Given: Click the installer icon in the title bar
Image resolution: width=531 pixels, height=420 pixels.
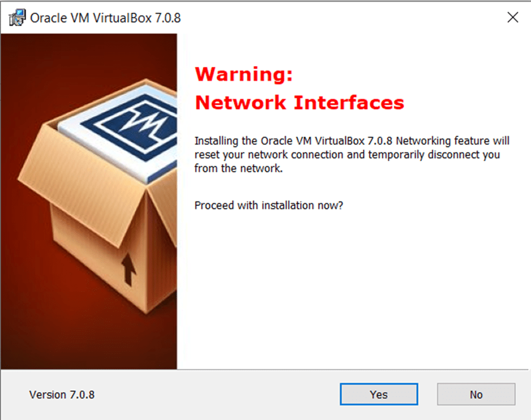Looking at the screenshot, I should 17,18.
